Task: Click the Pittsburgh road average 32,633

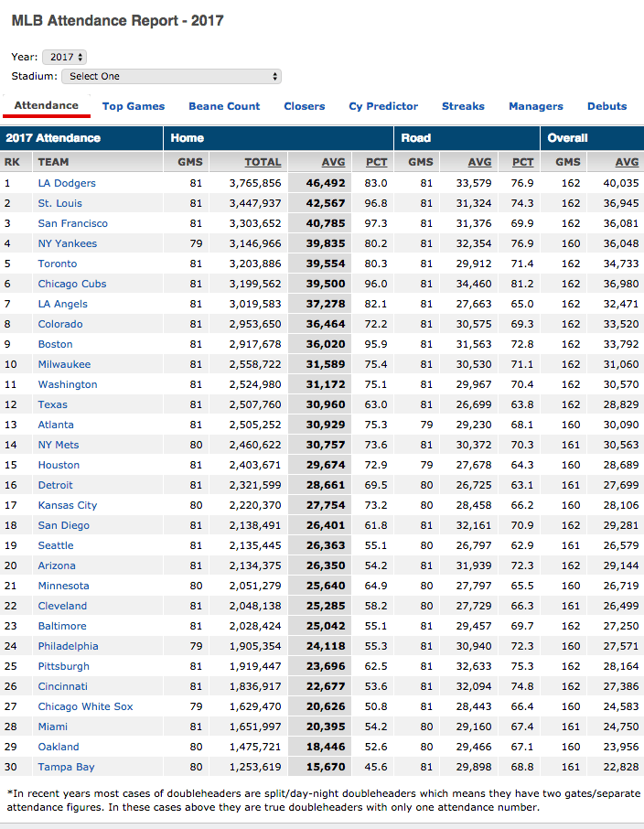Action: (474, 666)
